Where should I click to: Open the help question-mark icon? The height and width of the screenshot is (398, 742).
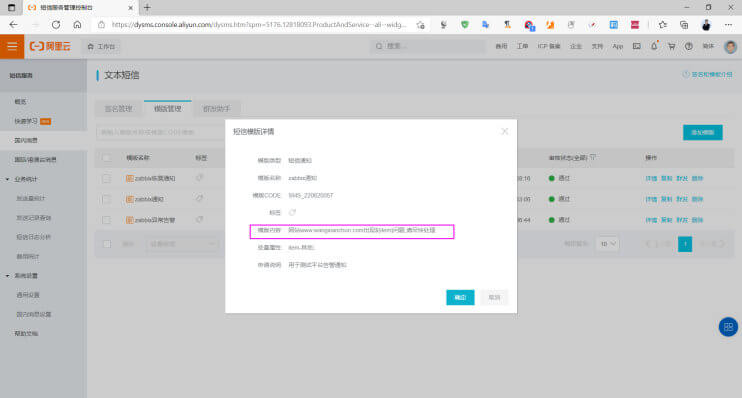click(689, 46)
